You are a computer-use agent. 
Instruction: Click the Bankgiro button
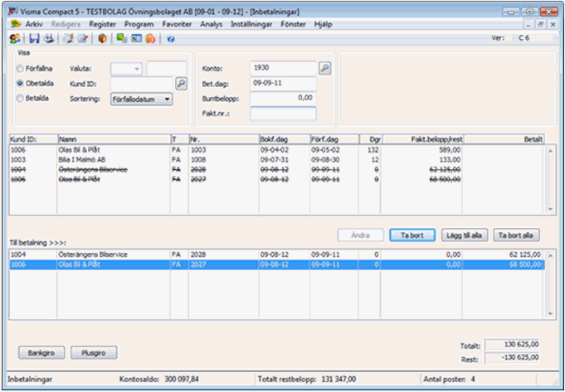click(x=40, y=351)
